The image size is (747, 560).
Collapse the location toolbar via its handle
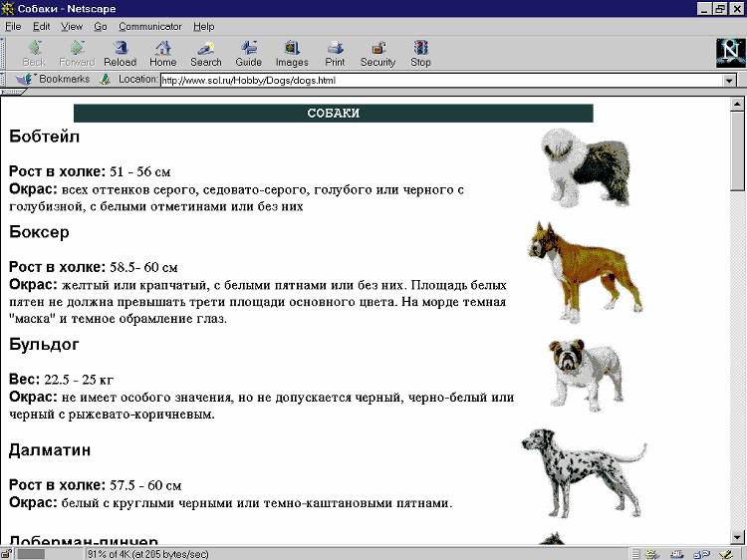tap(3, 79)
